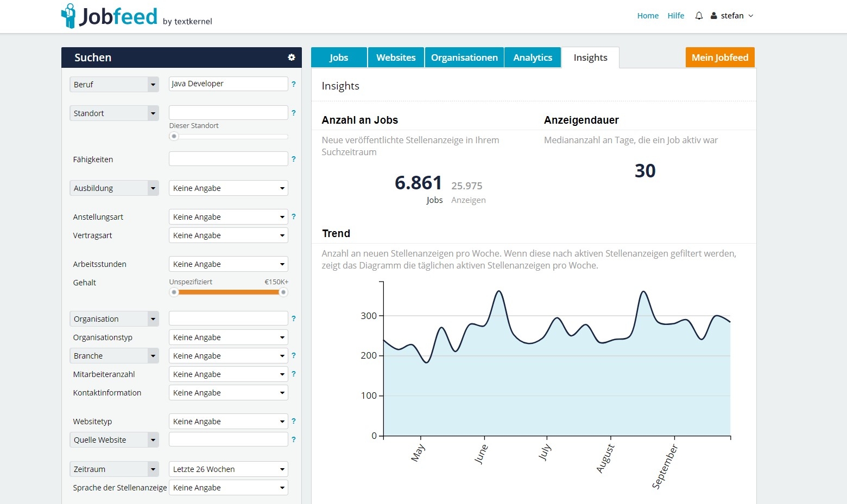Screen dimensions: 847x504
Task: Open the notifications bell icon
Action: [699, 16]
